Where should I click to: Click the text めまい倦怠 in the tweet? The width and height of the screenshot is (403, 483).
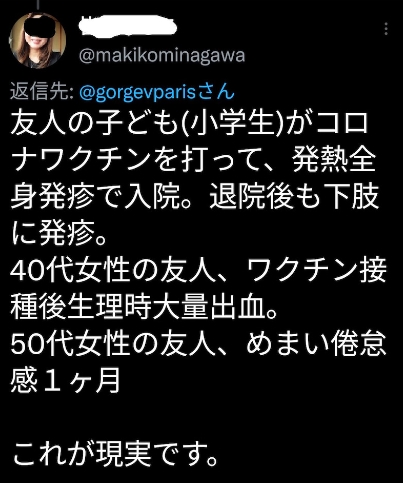[x=316, y=343]
